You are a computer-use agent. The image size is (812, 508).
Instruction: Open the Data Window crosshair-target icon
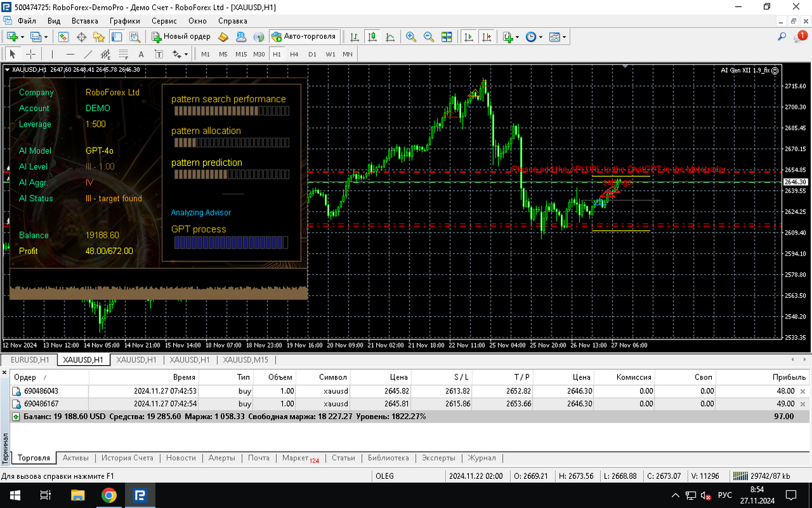[81, 37]
